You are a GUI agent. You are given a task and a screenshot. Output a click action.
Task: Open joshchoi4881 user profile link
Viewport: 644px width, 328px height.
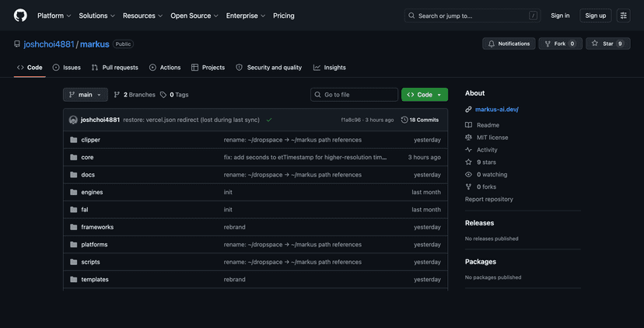pos(49,44)
